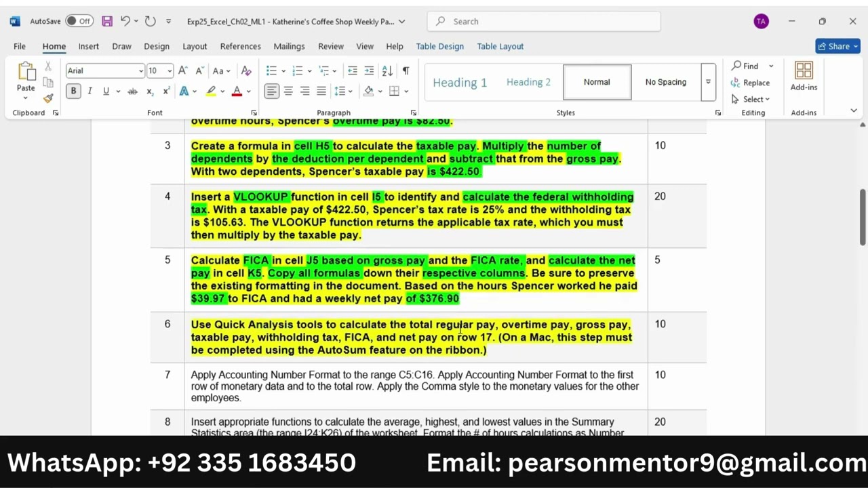Apply superscript formatting

coord(166,91)
